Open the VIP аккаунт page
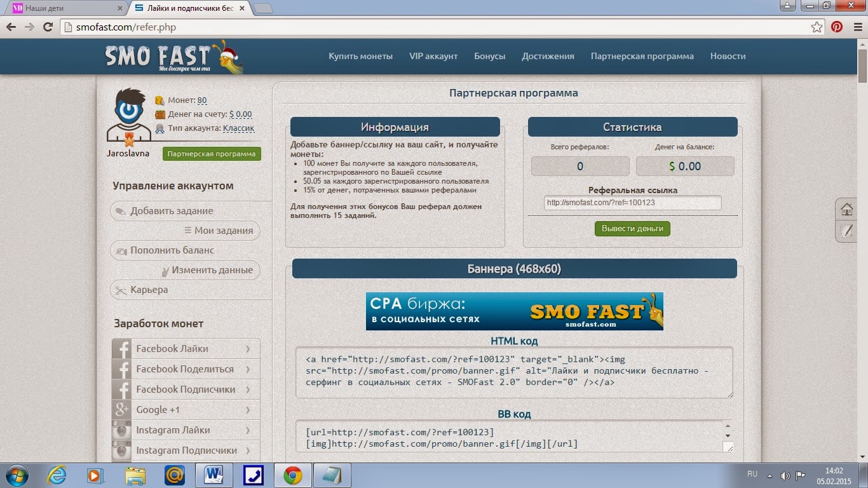Viewport: 868px width, 488px height. (433, 56)
